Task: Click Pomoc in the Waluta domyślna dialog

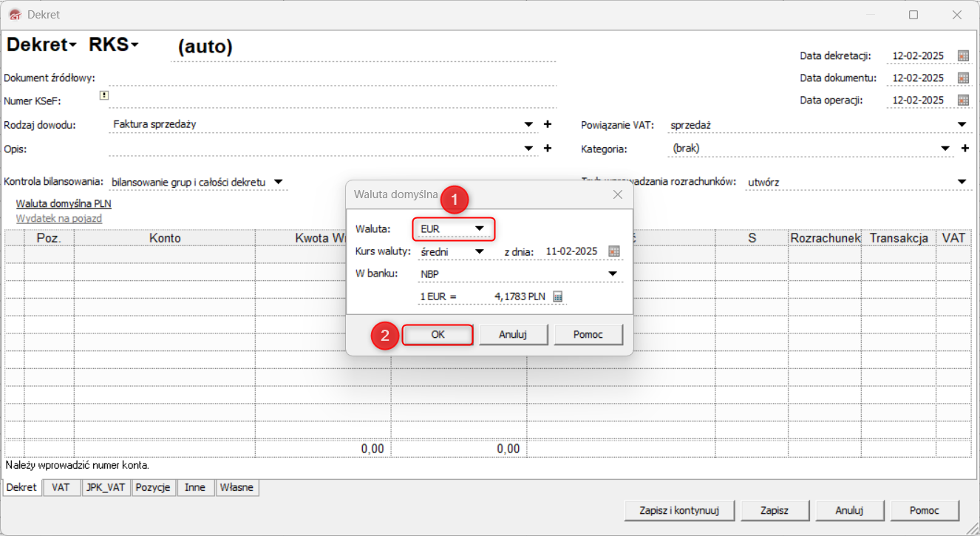Action: pos(588,335)
